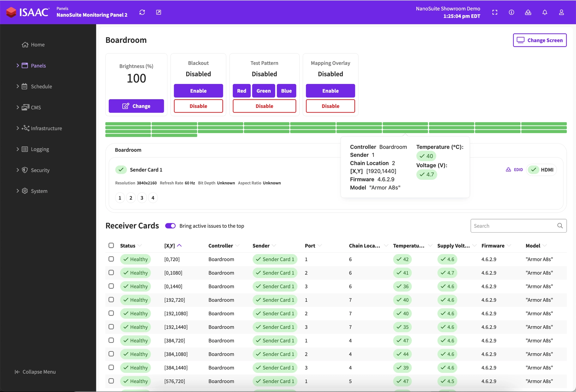Click the receiver cards Search field
The image size is (576, 392).
click(513, 226)
